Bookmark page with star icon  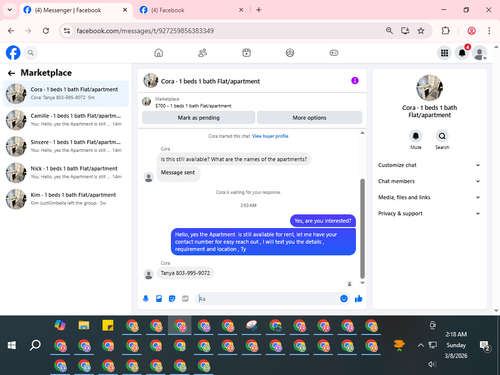(421, 31)
